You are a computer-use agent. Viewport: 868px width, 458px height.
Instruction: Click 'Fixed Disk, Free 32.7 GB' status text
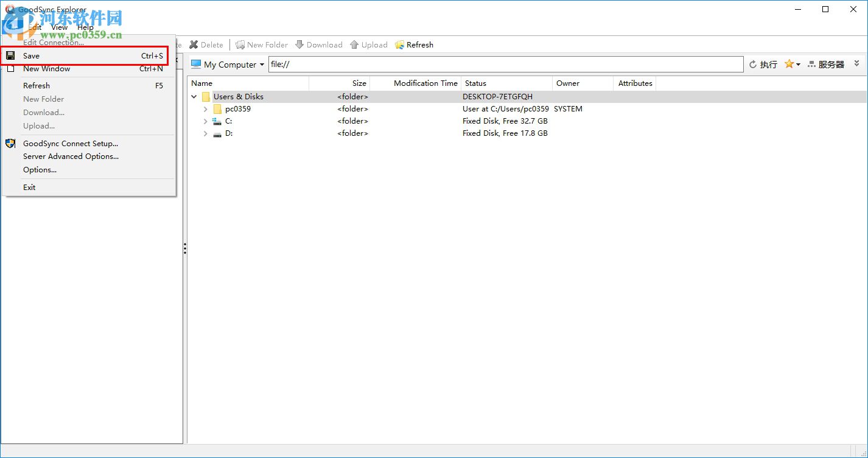tap(505, 121)
